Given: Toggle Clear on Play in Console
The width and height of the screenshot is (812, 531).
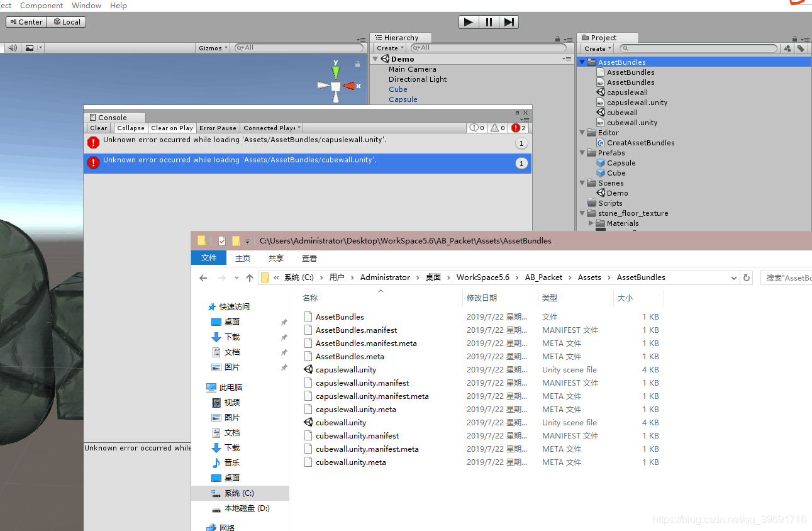Looking at the screenshot, I should pos(172,128).
